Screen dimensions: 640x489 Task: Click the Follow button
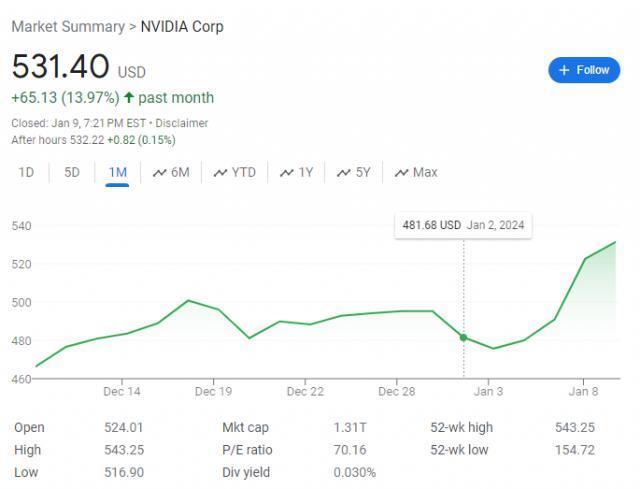pos(584,70)
